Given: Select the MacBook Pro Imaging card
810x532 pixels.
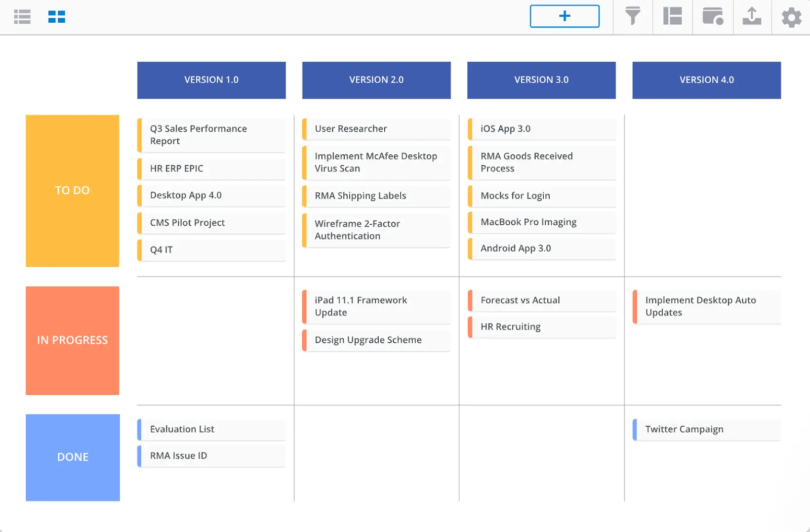Looking at the screenshot, I should pos(542,222).
